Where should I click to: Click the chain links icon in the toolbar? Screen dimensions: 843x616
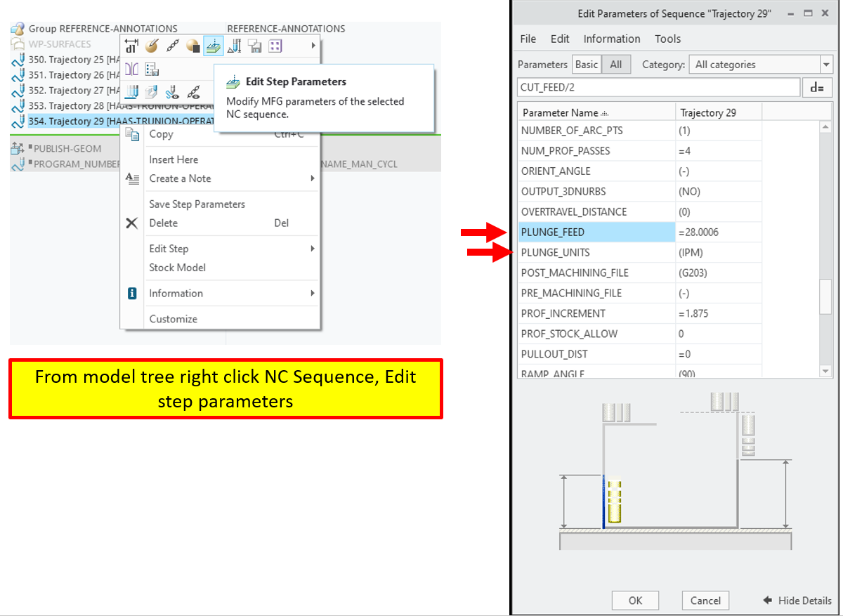pyautogui.click(x=174, y=46)
